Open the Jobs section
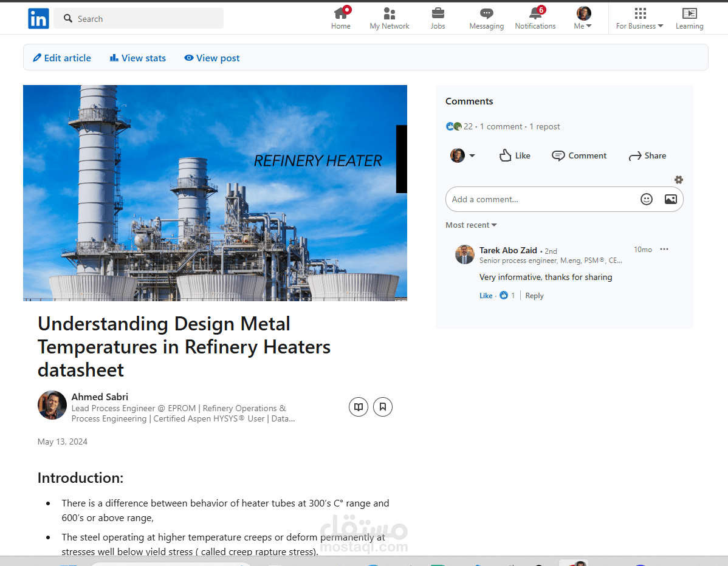The height and width of the screenshot is (566, 728). 438,19
